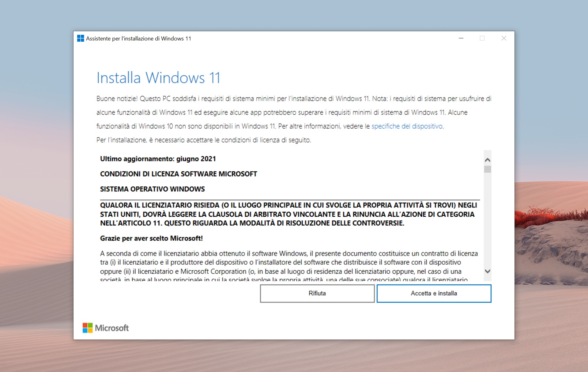Viewport: 588px width, 372px height.
Task: Decline the license with Rifiuta
Action: [317, 293]
